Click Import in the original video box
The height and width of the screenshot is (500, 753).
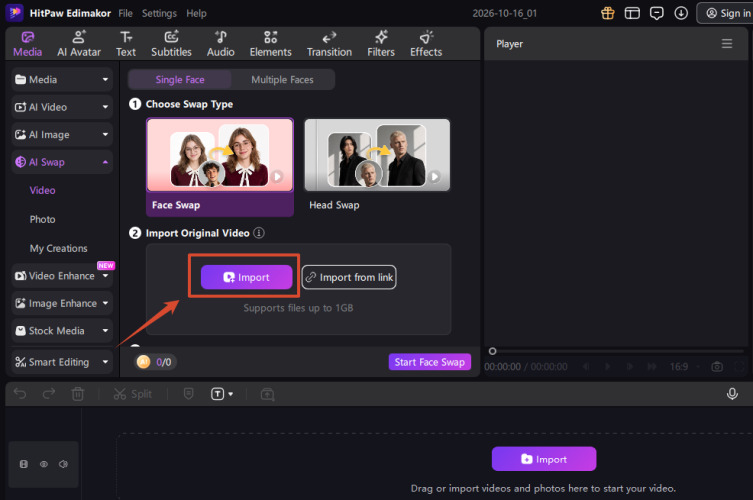coord(246,277)
